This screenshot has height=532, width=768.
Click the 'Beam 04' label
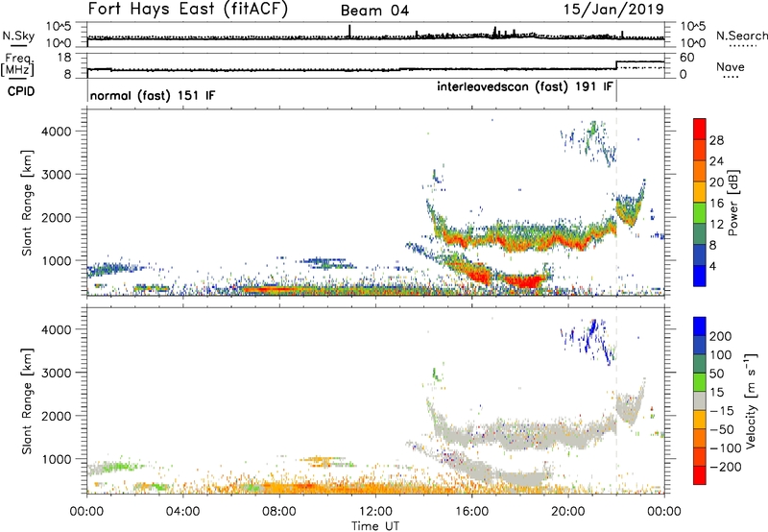pos(374,11)
